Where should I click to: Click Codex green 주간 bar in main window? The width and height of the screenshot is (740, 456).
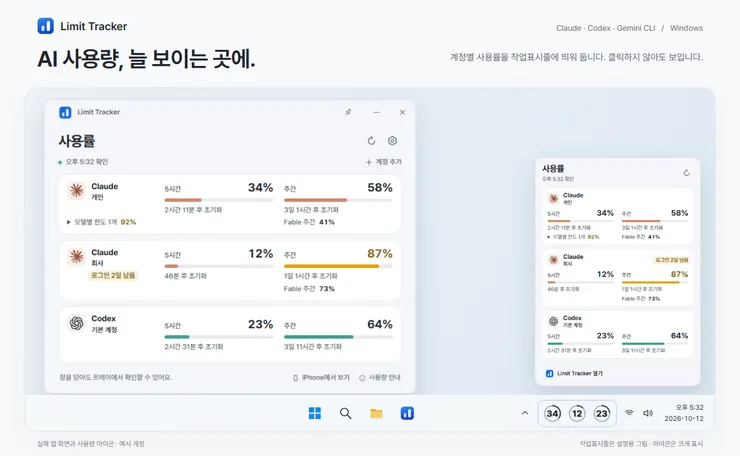[338, 337]
